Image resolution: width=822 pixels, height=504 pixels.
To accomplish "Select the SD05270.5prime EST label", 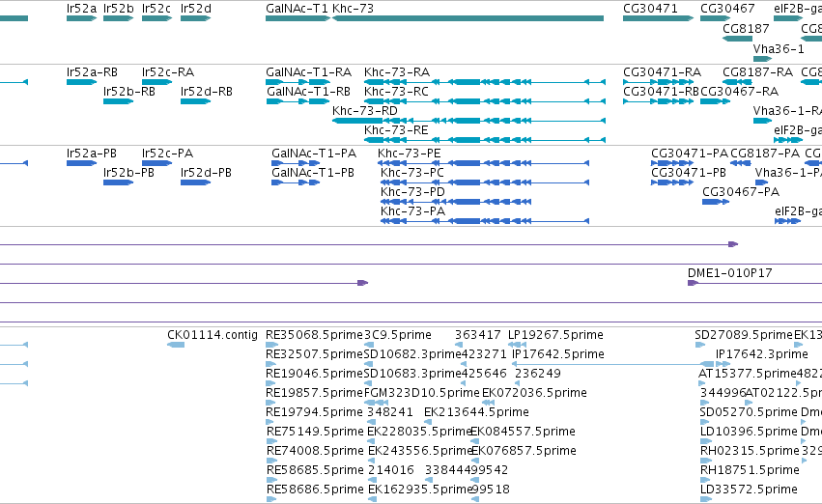I will point(749,411).
